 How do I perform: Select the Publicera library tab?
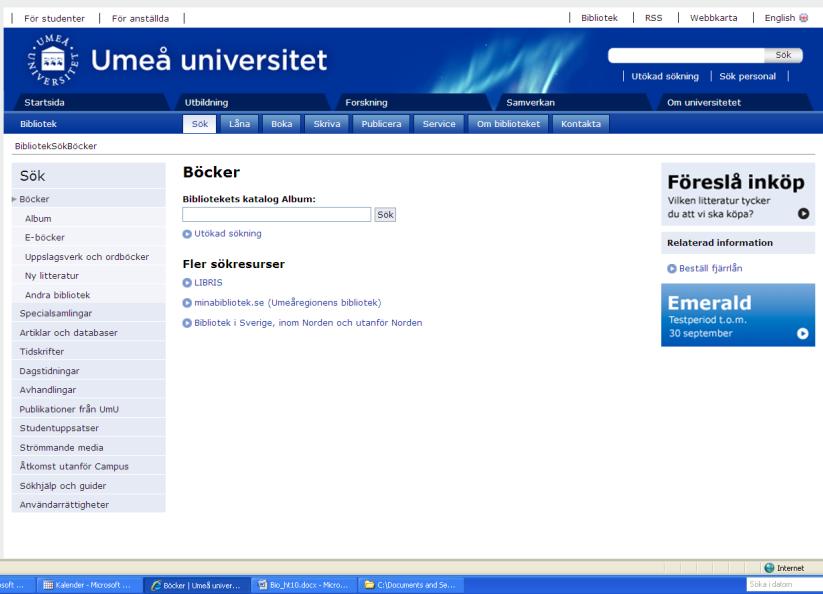coord(381,124)
